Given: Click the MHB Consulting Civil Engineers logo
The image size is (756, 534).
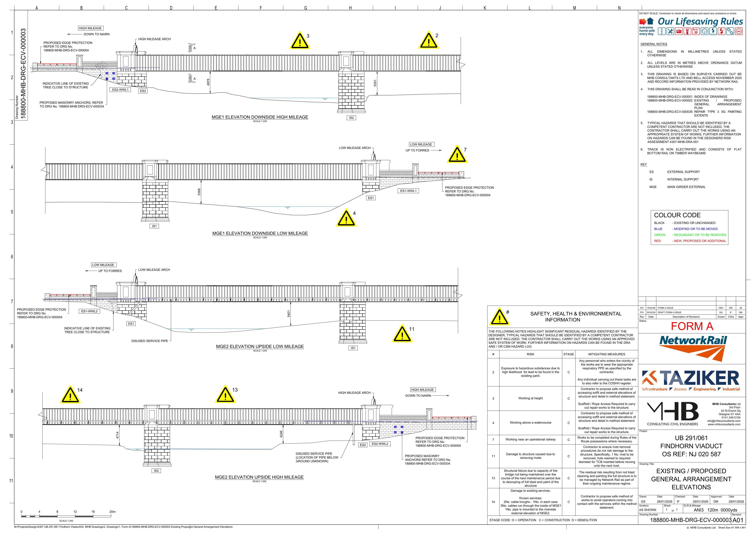Looking at the screenshot, I should point(673,414).
